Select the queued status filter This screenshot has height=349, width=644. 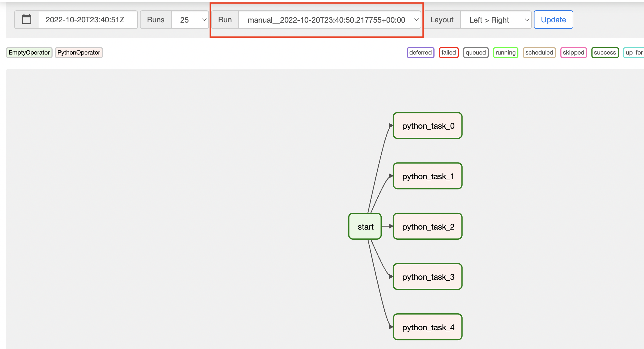476,52
